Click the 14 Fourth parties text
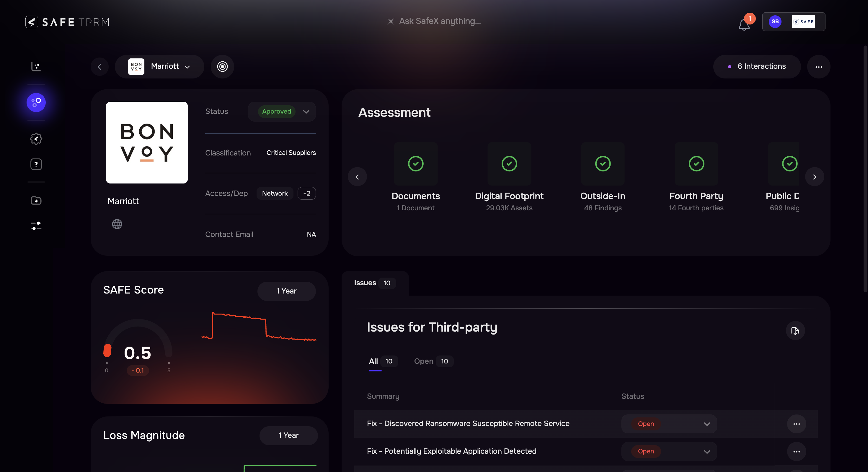 click(x=696, y=208)
